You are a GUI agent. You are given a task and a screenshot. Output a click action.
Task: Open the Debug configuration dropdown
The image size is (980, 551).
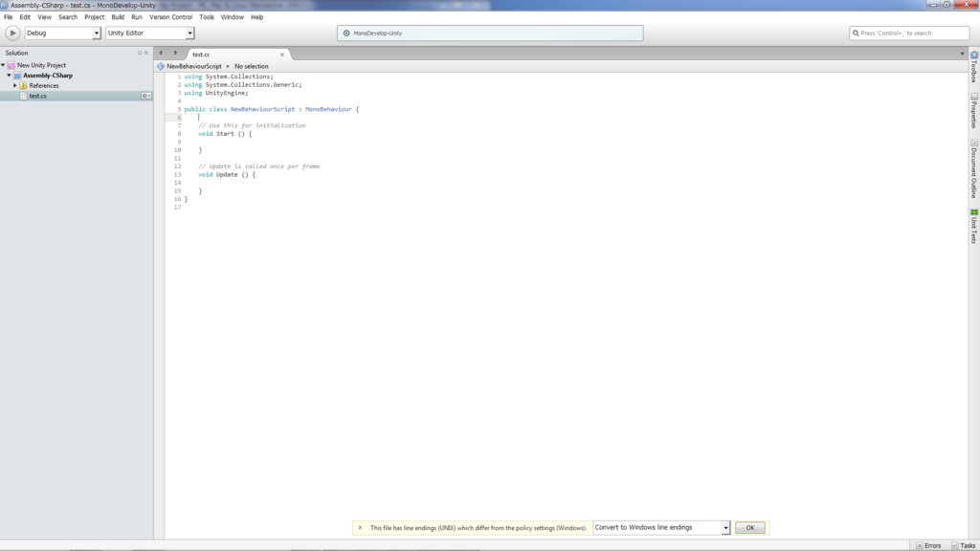coord(62,33)
